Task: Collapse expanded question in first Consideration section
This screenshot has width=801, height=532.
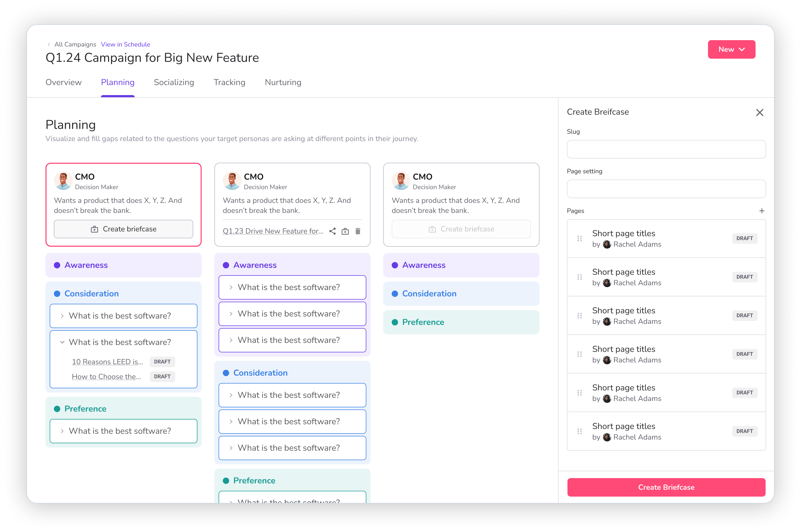Action: tap(62, 342)
